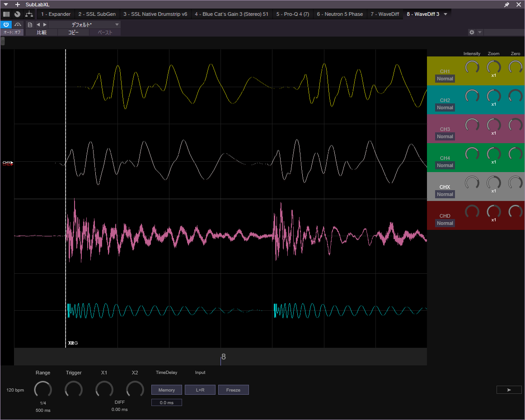The width and height of the screenshot is (525, 420).
Task: Select the CH3 channel label
Action: coord(445,129)
